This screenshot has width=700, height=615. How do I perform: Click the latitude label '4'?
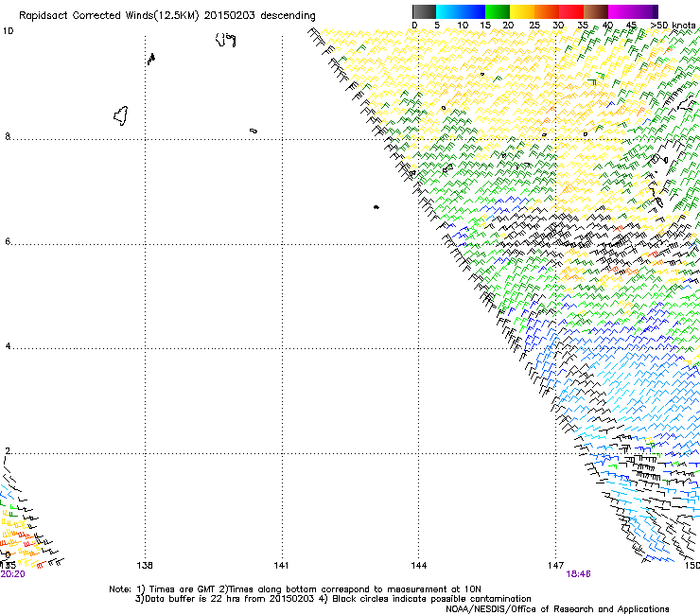point(8,346)
